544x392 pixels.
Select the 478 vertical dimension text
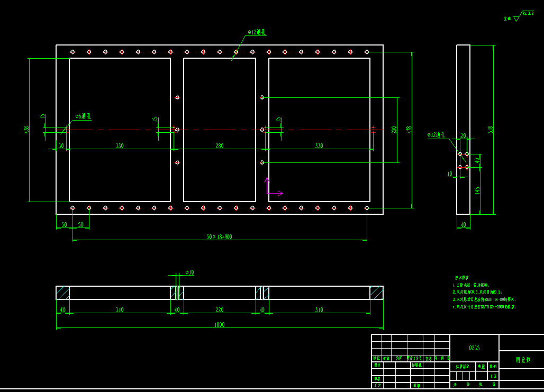pyautogui.click(x=409, y=130)
